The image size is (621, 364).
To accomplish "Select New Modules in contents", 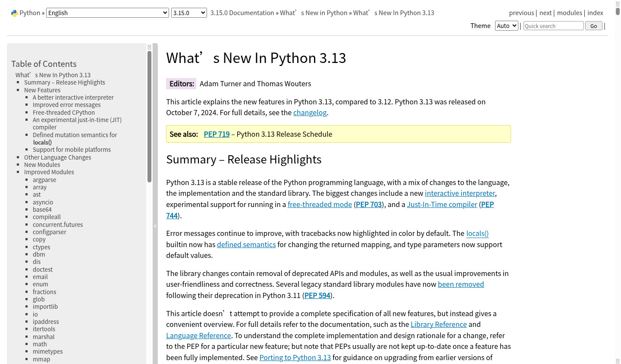I will tap(42, 165).
